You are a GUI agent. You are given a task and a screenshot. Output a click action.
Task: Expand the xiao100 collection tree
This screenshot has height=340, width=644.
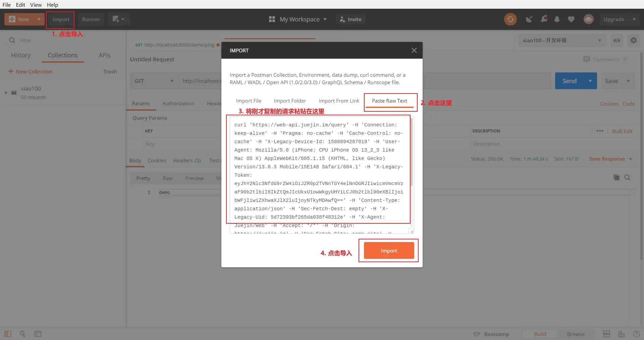6,93
